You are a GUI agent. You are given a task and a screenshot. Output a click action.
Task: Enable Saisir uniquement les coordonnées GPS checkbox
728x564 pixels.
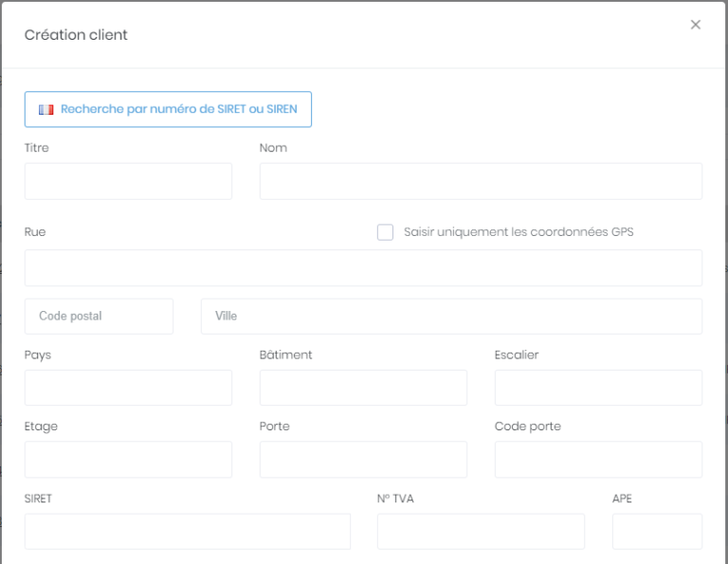[385, 232]
